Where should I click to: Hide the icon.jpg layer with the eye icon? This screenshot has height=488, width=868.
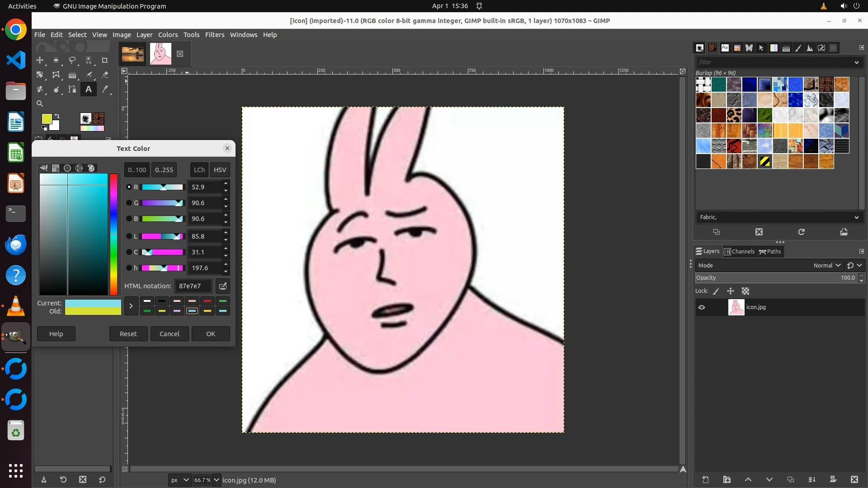(702, 307)
